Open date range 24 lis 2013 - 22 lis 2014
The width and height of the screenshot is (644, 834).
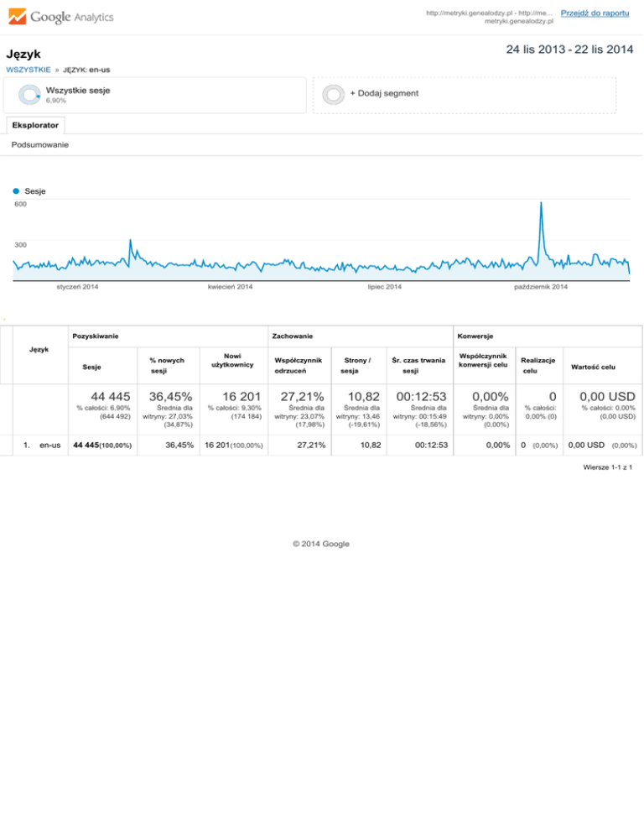tap(569, 50)
